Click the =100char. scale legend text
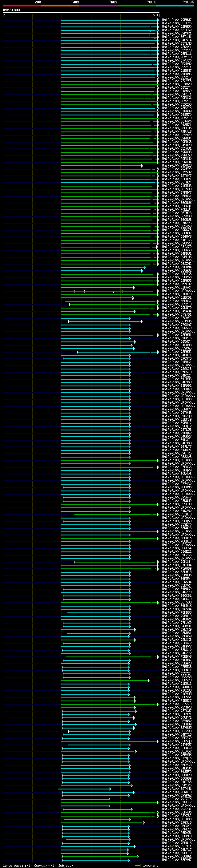This screenshot has height=868, width=197. [x=150, y=866]
